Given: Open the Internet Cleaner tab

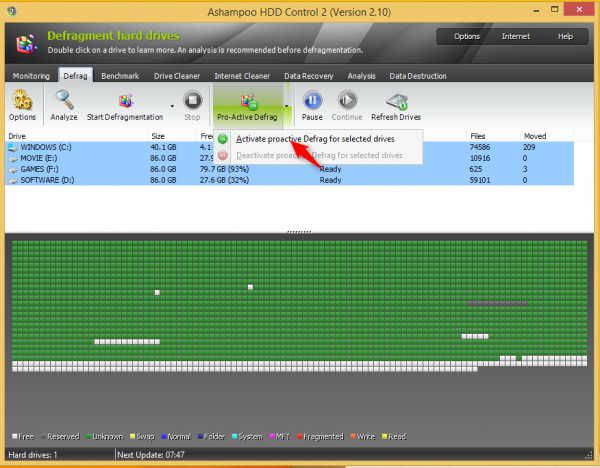Looking at the screenshot, I should 242,76.
